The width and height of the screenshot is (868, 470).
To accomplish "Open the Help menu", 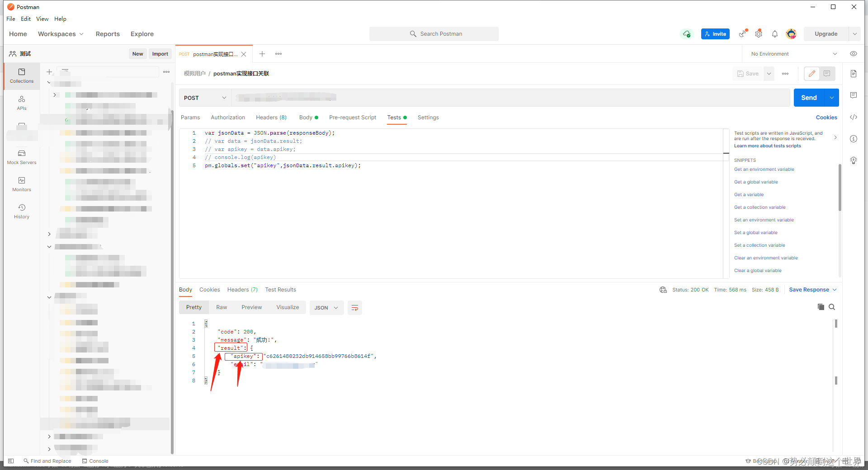I will pos(60,19).
